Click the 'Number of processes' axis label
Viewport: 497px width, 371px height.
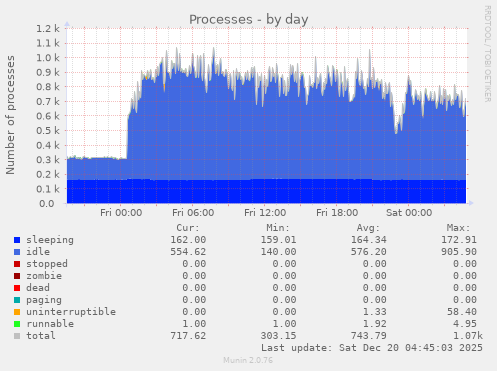tap(10, 115)
